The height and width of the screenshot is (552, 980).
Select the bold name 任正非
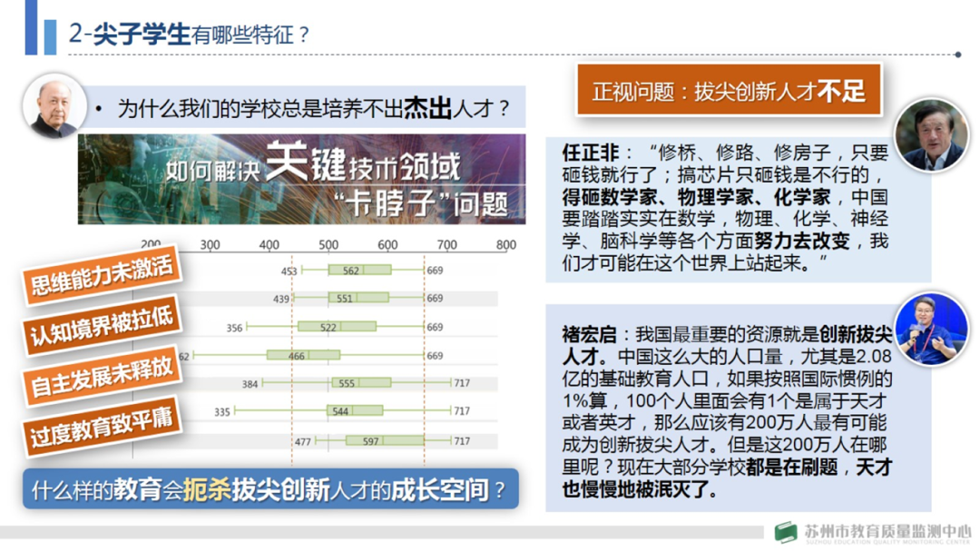(x=590, y=153)
